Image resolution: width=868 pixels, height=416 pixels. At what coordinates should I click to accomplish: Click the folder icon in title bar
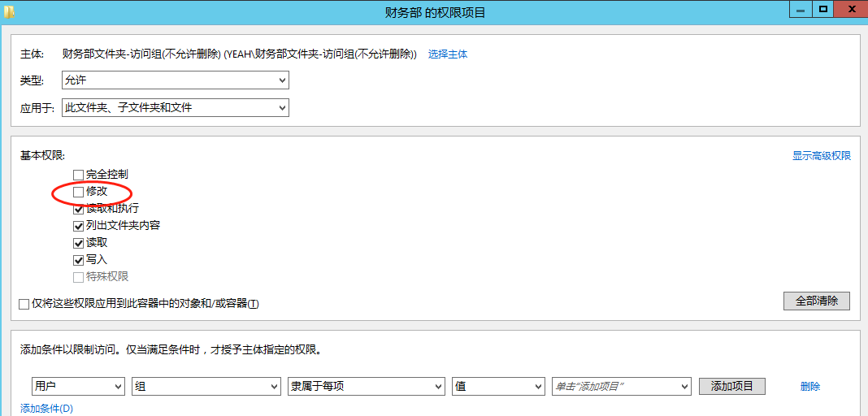click(x=9, y=11)
